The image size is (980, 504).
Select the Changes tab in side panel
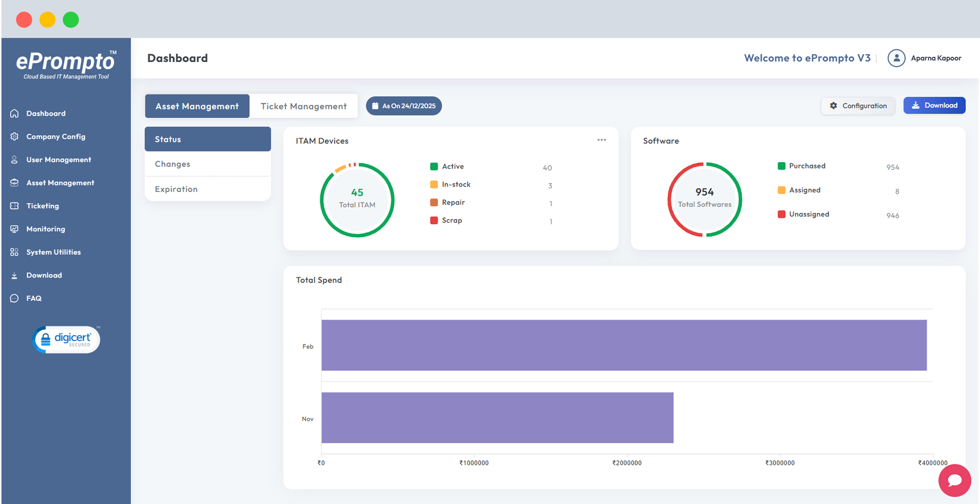point(172,164)
